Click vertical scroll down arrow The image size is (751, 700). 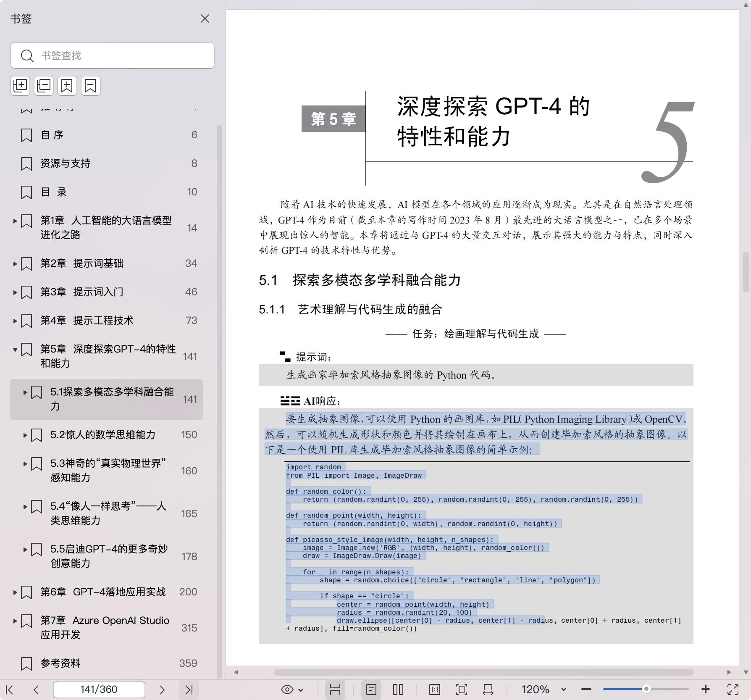click(x=746, y=672)
